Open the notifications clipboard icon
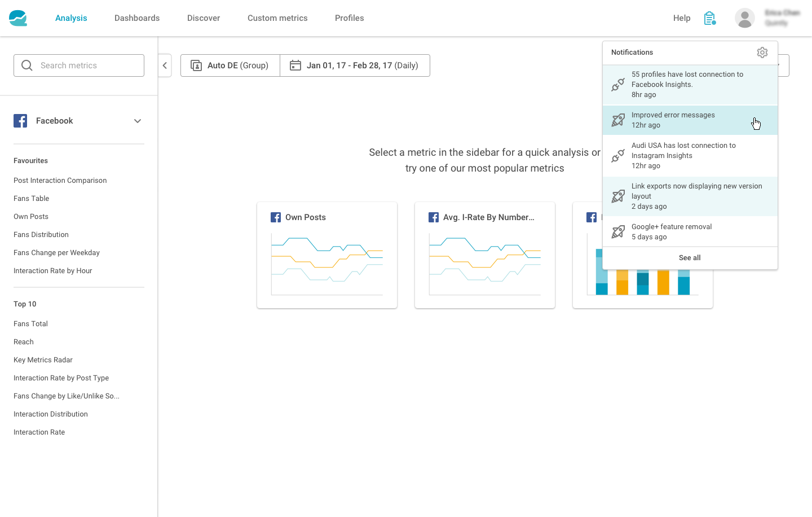 tap(710, 19)
